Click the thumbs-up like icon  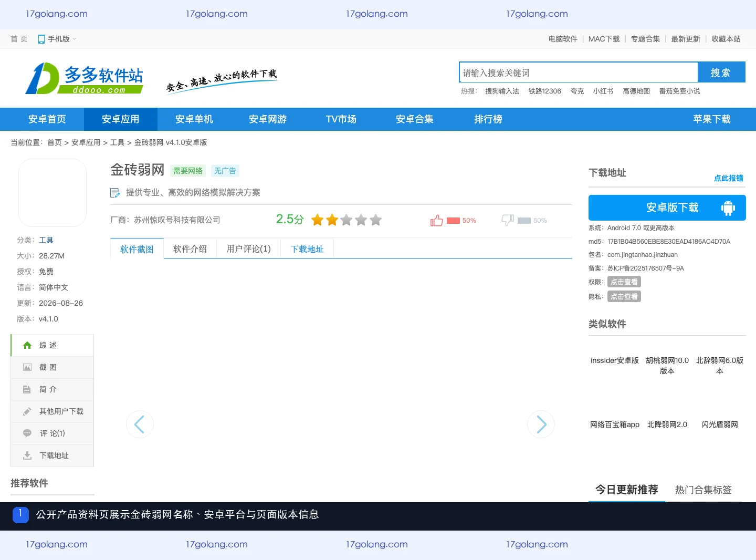coord(437,221)
